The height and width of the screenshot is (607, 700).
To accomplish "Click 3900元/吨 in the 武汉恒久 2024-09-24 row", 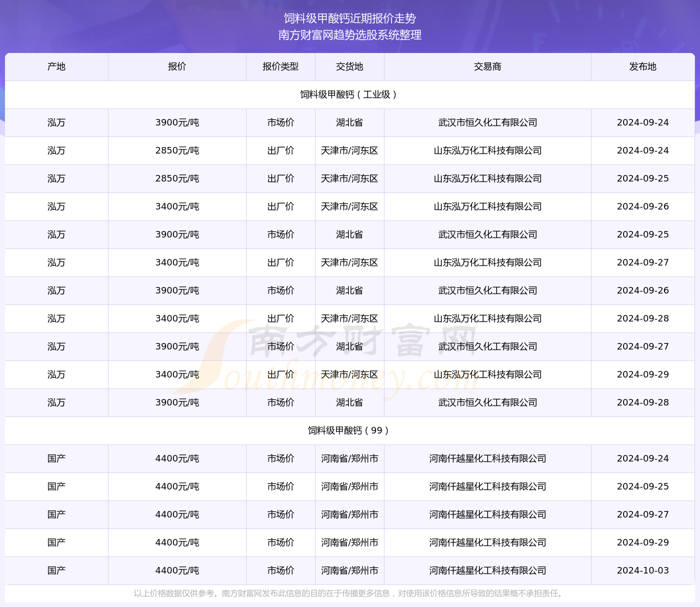I will coord(177,122).
